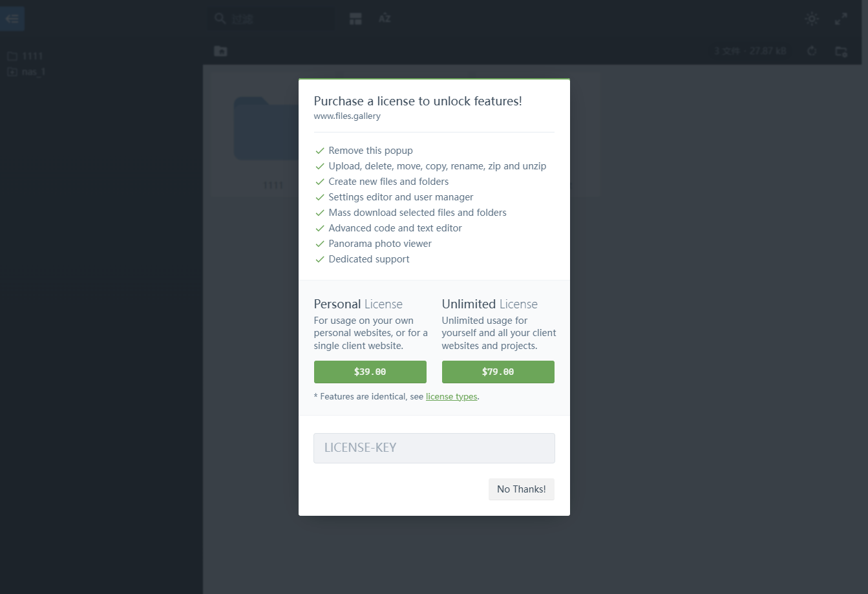Image resolution: width=868 pixels, height=594 pixels.
Task: Open the layout view icon
Action: coord(355,19)
